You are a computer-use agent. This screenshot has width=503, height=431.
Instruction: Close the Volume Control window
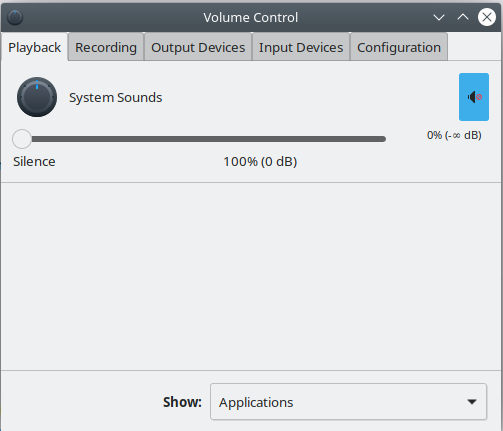(487, 17)
